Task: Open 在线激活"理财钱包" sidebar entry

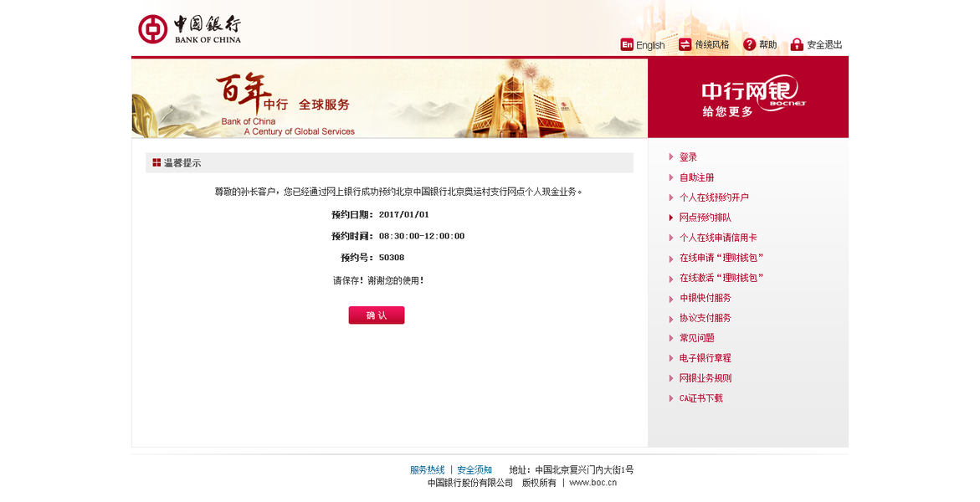Action: point(721,277)
